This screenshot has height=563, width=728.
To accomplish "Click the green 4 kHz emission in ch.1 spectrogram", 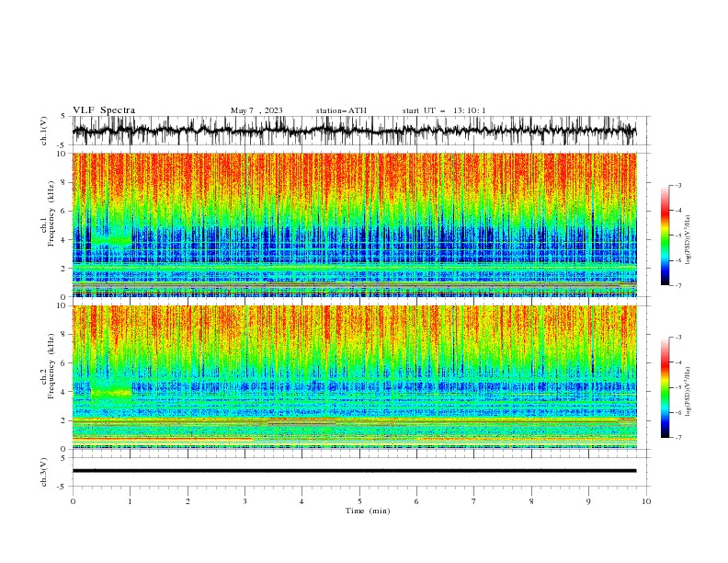I will tap(111, 241).
